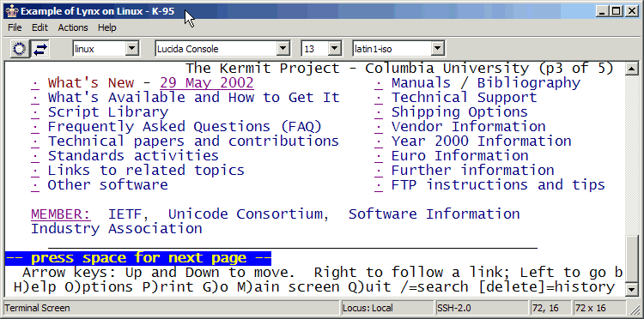
Task: Follow the Shipping Options link
Action: (459, 112)
